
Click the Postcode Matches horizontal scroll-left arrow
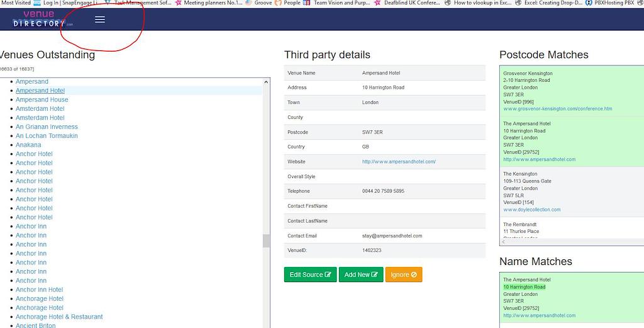(x=504, y=242)
